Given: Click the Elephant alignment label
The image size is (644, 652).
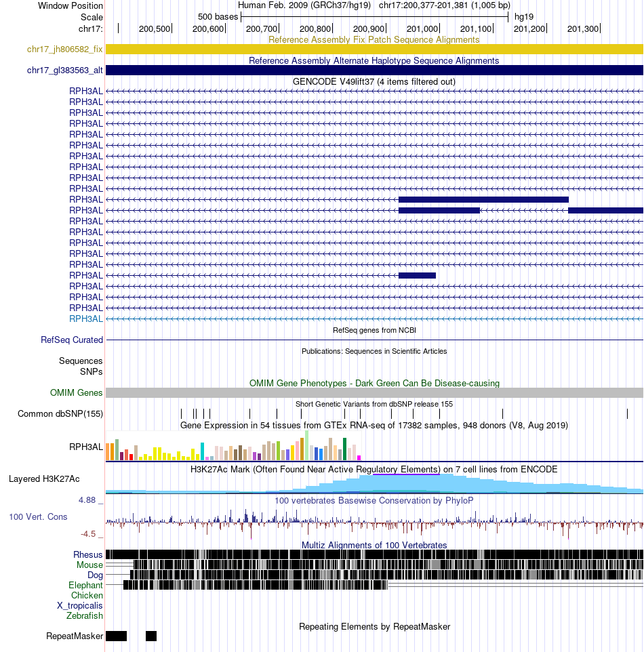Looking at the screenshot, I should tap(85, 586).
